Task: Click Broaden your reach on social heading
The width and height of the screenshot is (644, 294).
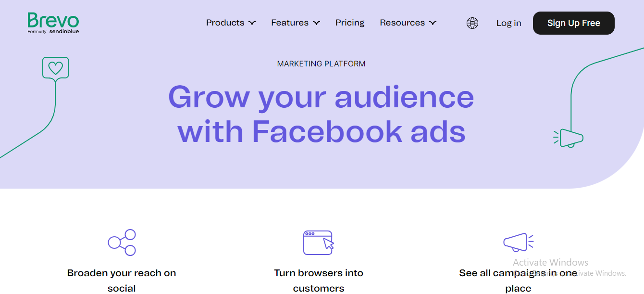Action: (x=122, y=281)
